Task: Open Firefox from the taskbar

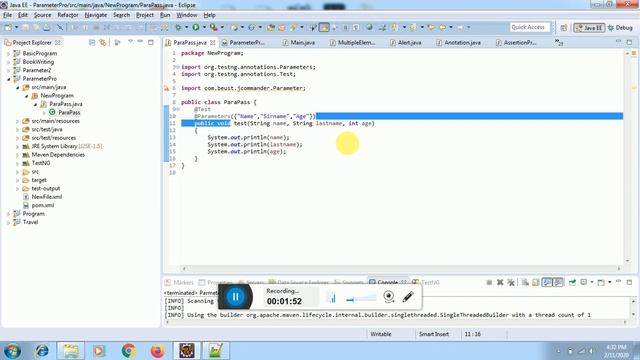Action: [157, 351]
